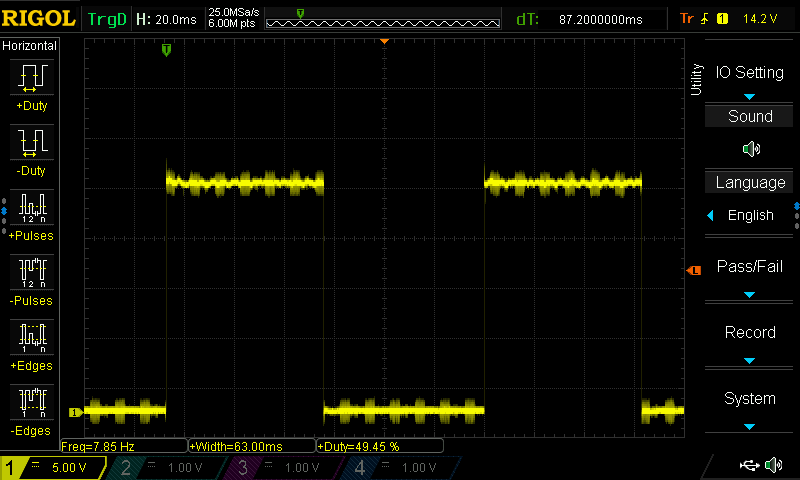Toggle the Sound speaker icon

(751, 149)
